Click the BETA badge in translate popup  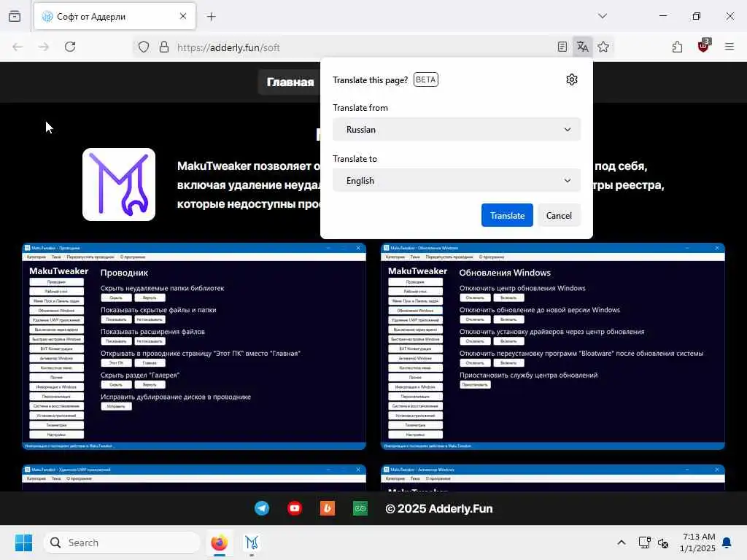tap(426, 79)
